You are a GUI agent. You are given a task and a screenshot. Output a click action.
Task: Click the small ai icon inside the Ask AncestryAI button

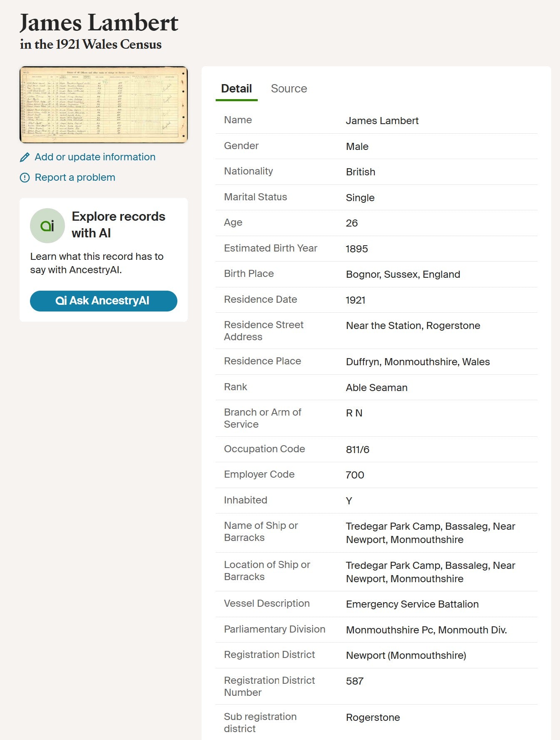click(61, 301)
